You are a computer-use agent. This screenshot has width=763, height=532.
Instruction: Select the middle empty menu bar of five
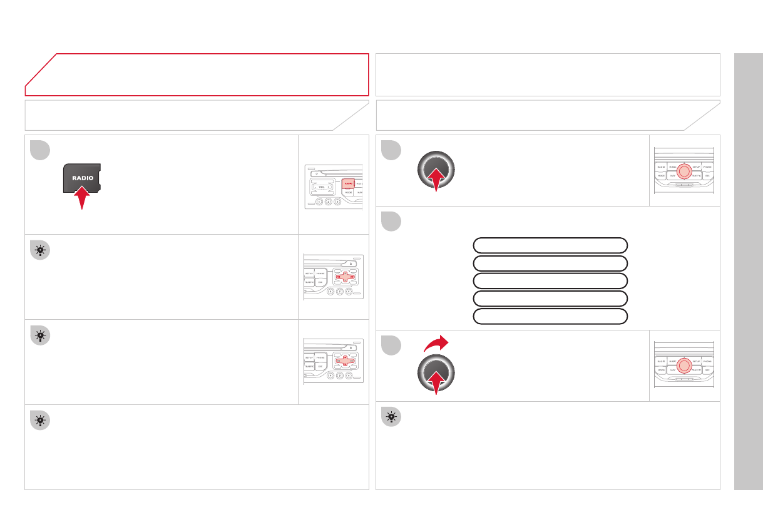pos(550,280)
